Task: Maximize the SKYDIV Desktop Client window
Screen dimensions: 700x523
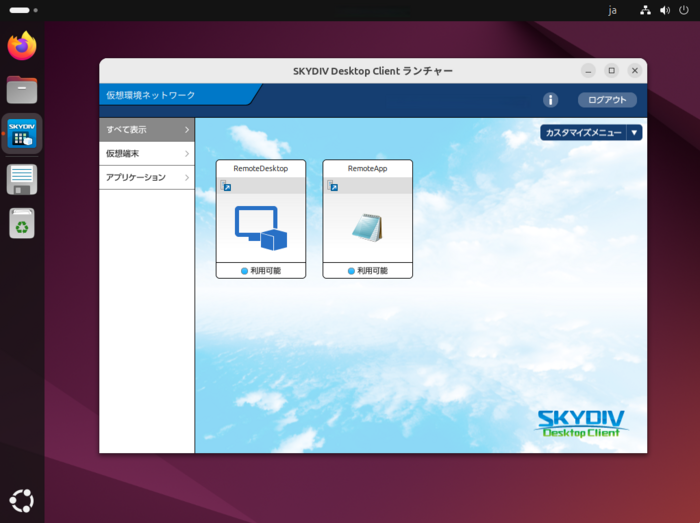Action: pyautogui.click(x=612, y=71)
